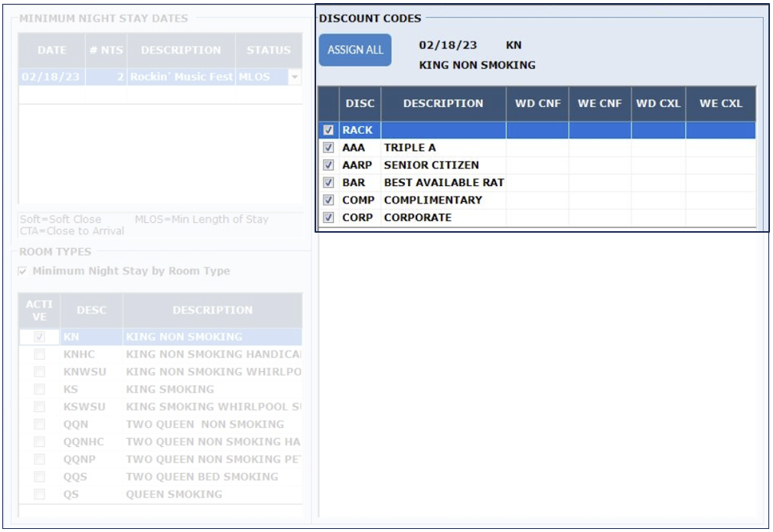Enable the QQN room type checkbox
The image size is (773, 532).
click(39, 424)
